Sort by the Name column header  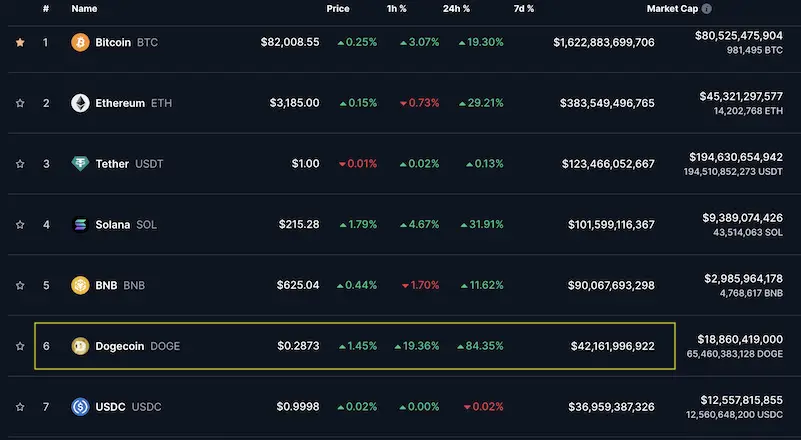(84, 9)
